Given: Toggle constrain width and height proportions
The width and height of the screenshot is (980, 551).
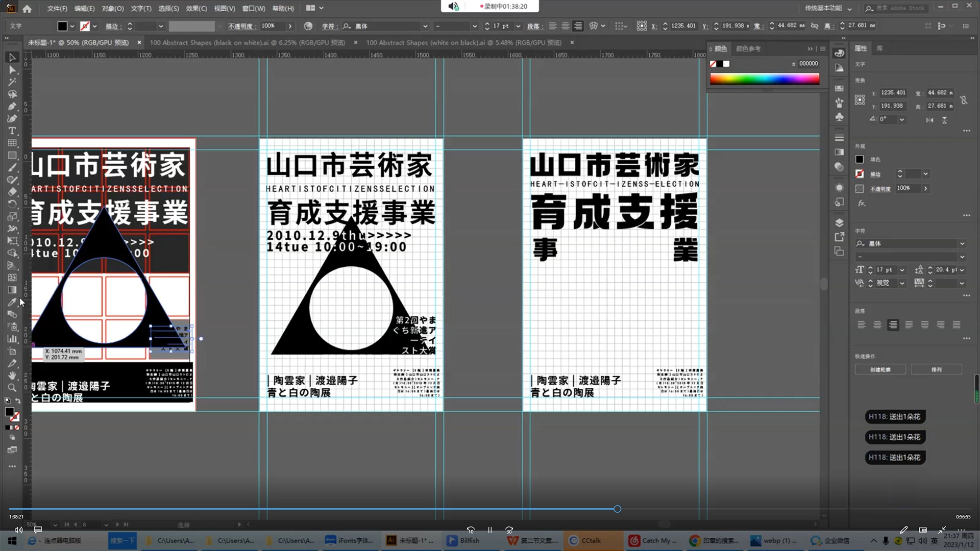Looking at the screenshot, I should point(964,100).
